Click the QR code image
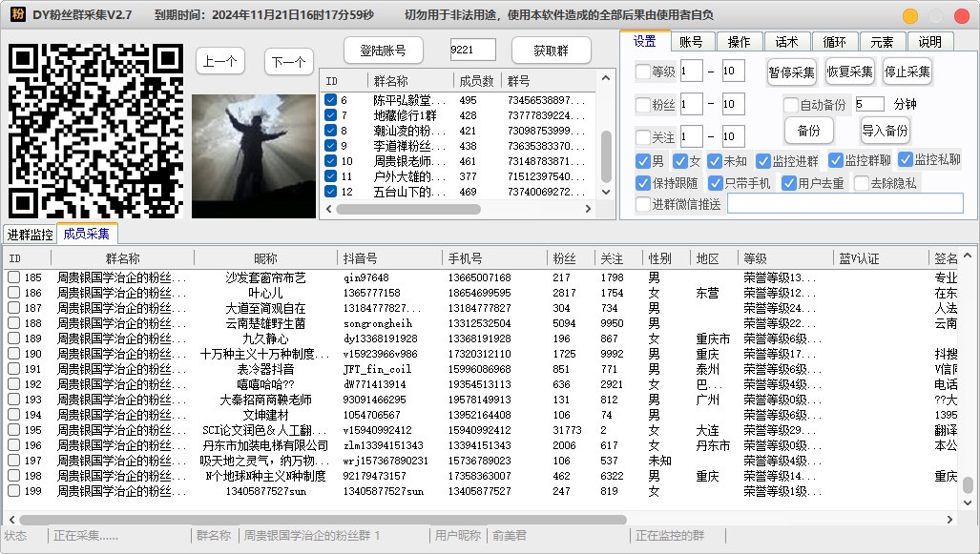Screen dimensions: 980x554 point(95,132)
